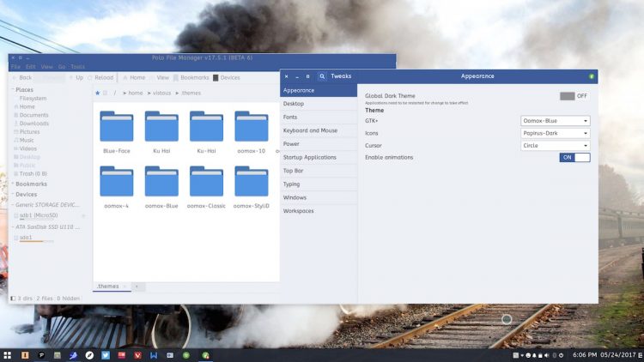Select Pictures in Polo Places sidebar
Screen dimensions: 644x362
pos(27,132)
